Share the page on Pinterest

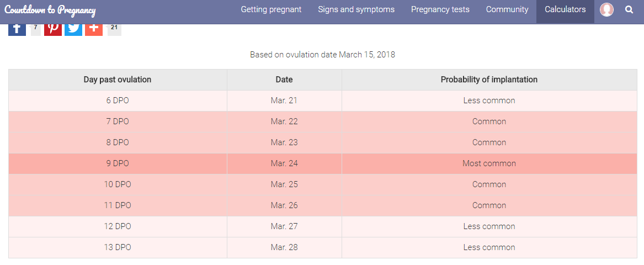point(53,30)
